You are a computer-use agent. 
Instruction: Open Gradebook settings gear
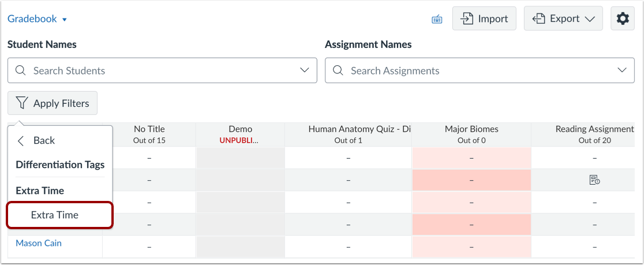(x=622, y=18)
